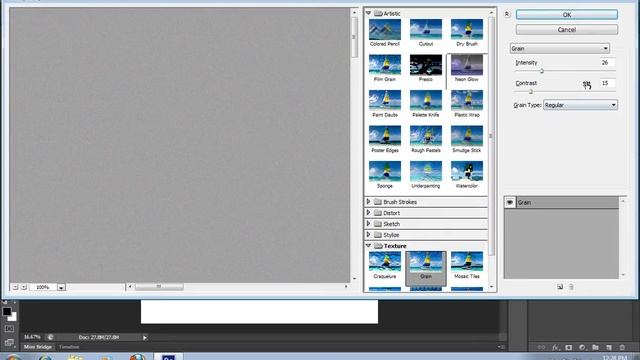Select the Underpainting filter
Screen dimensions: 640x360
(x=426, y=171)
